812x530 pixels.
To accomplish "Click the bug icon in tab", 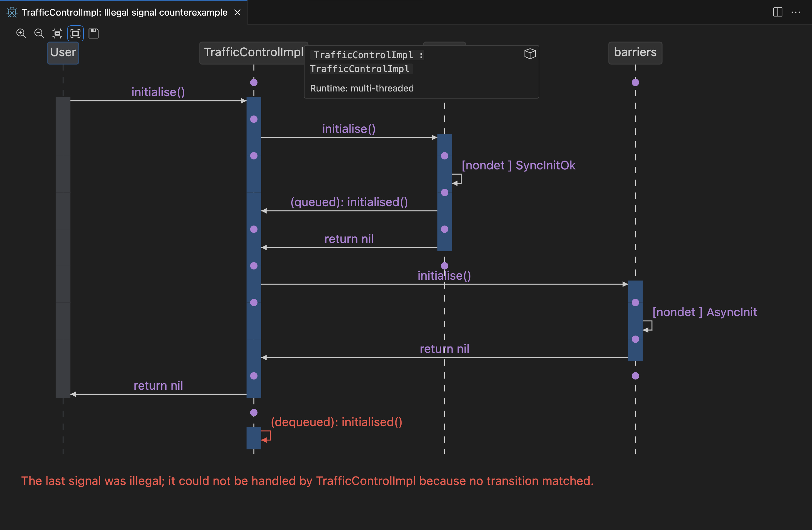I will pos(12,12).
